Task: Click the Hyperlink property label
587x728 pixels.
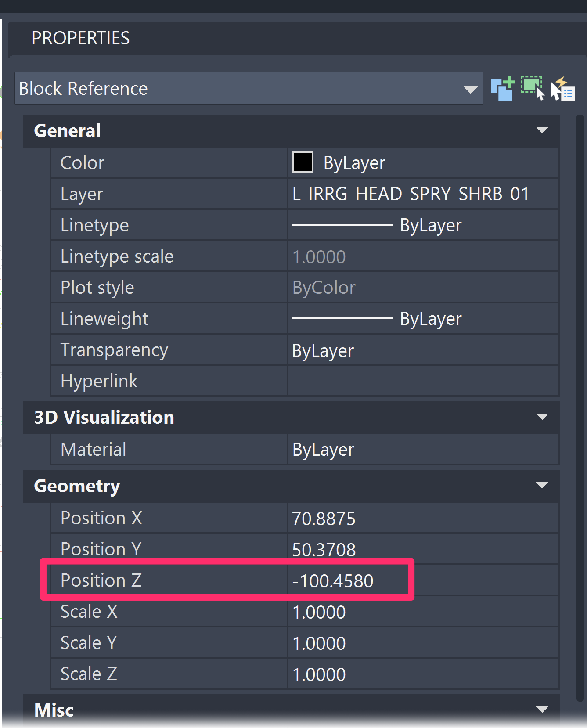Action: (x=99, y=381)
